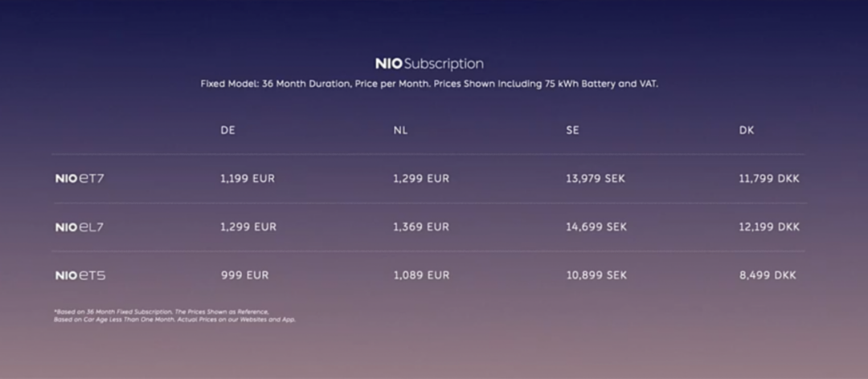The width and height of the screenshot is (868, 379).
Task: Click the ET5 Germany price 999 EUR
Action: click(245, 275)
